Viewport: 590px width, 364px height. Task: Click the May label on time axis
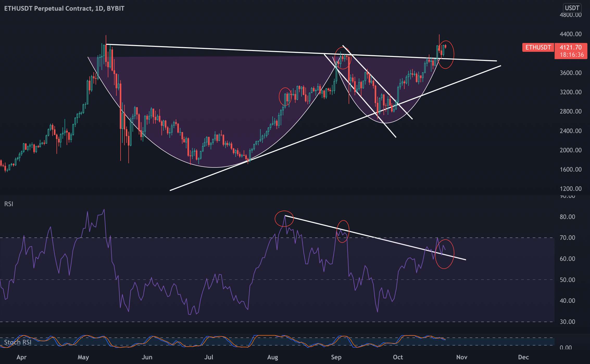[83, 357]
